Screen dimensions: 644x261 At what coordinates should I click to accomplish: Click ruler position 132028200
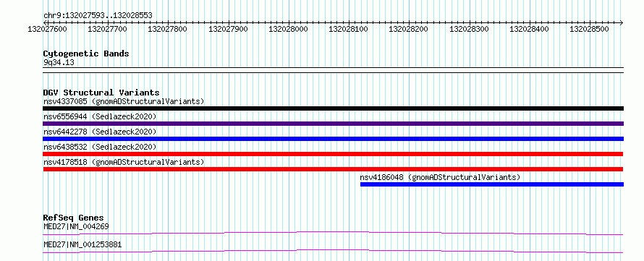pos(409,29)
